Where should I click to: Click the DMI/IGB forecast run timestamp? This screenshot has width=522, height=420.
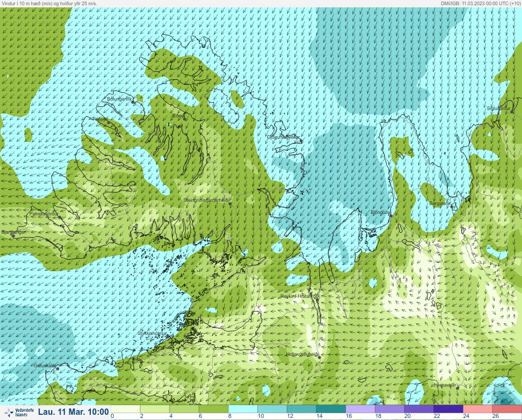pyautogui.click(x=480, y=3)
